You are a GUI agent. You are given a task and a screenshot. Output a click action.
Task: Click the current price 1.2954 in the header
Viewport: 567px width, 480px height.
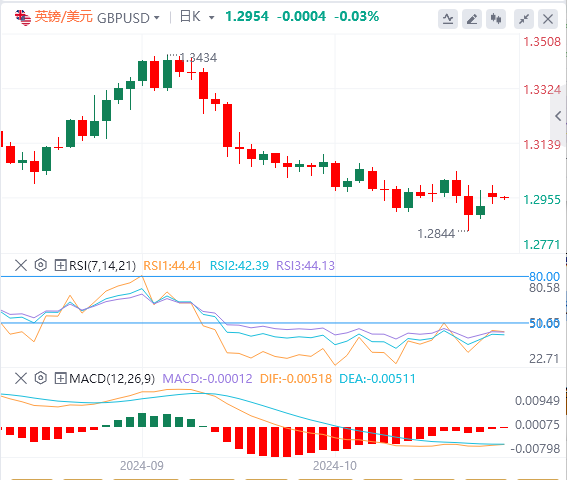[x=247, y=16]
